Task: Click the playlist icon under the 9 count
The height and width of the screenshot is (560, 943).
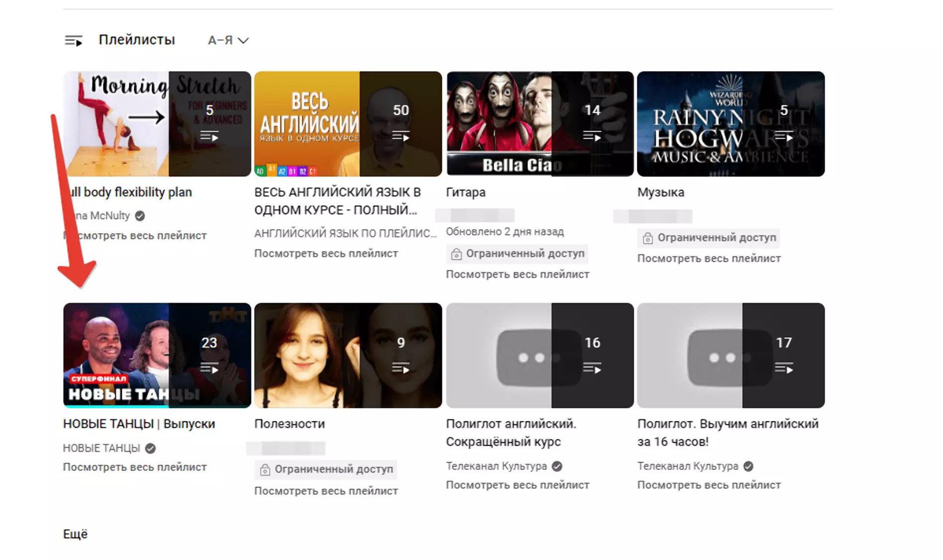Action: [x=401, y=368]
